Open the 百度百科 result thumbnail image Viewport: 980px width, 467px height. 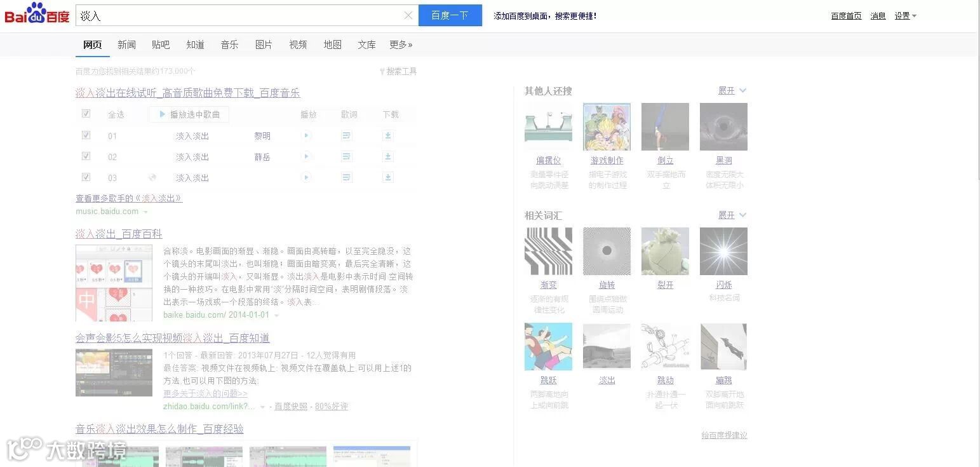pos(114,283)
